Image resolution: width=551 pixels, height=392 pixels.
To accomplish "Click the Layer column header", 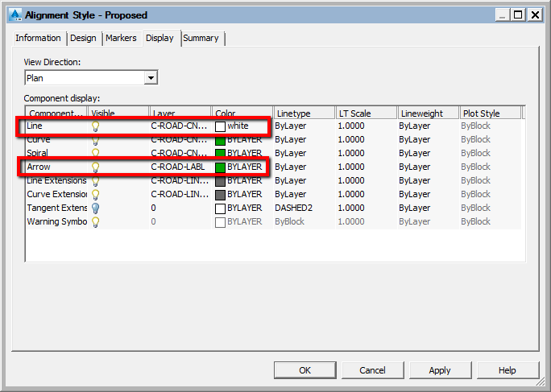I will [x=180, y=113].
